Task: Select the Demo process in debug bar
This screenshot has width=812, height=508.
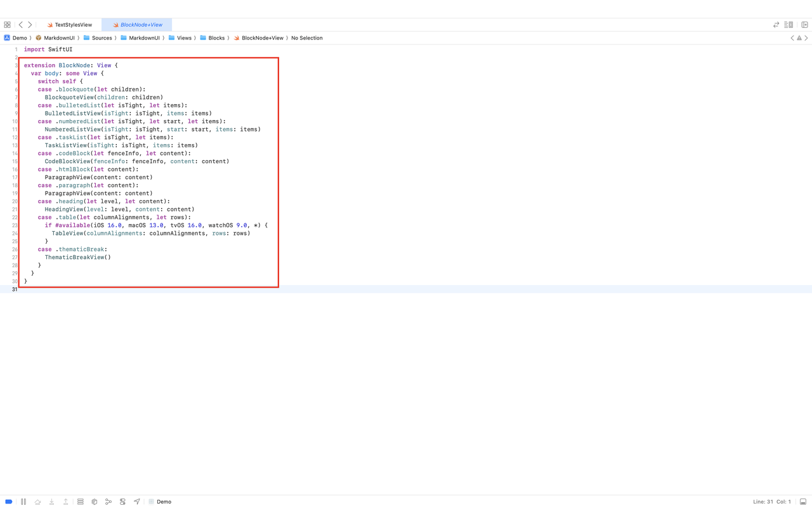Action: (160, 502)
